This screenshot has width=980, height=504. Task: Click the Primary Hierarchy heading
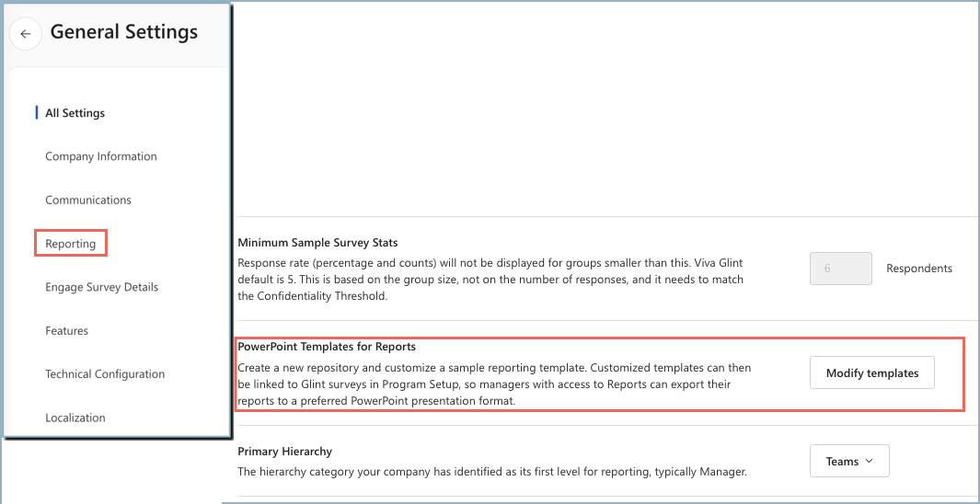coord(285,451)
